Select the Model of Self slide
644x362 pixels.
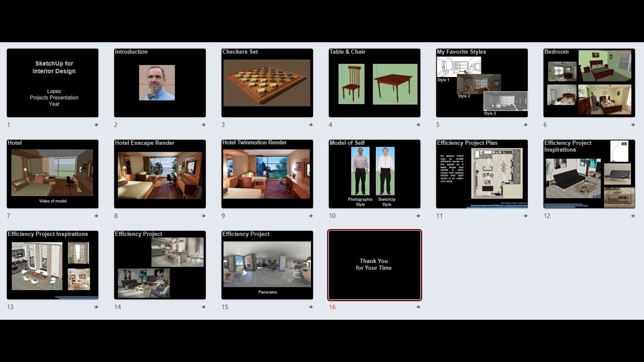[374, 174]
